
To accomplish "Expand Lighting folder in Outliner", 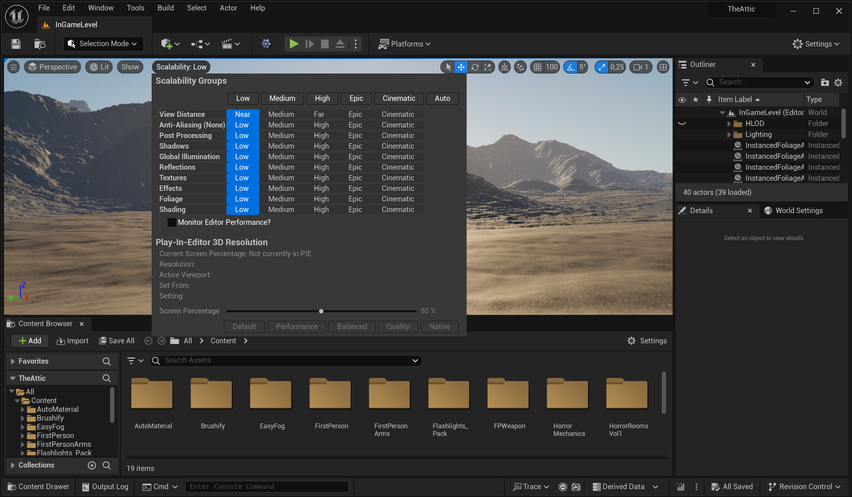I will tap(729, 135).
